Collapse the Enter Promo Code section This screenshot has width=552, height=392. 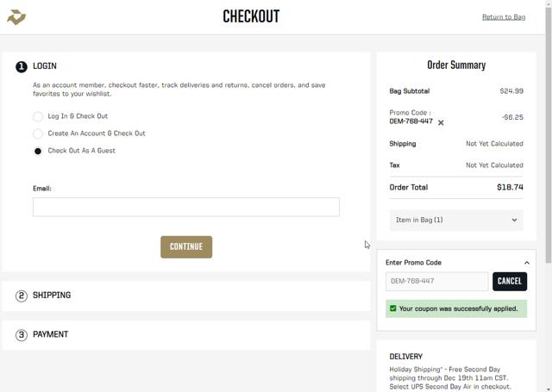[x=526, y=263]
